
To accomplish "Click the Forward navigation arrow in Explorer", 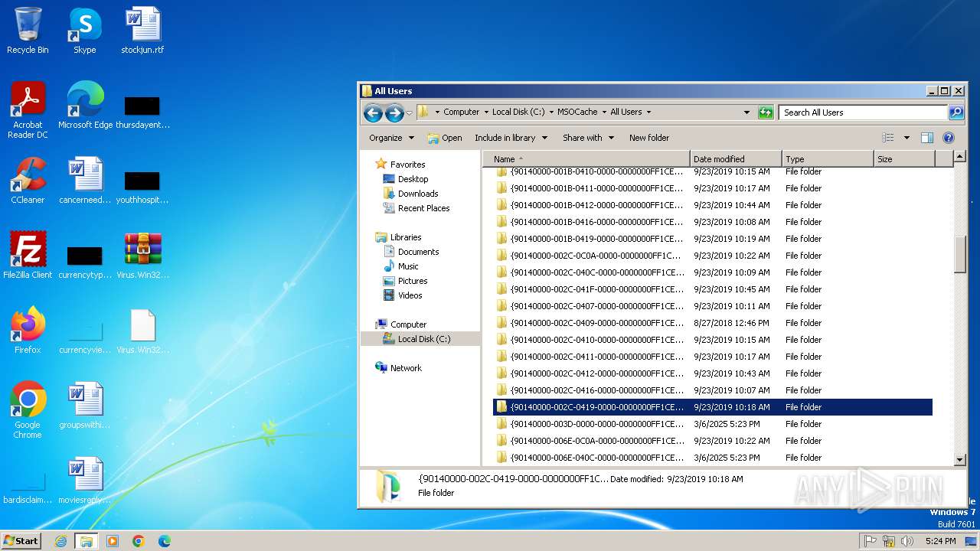I will click(x=394, y=113).
